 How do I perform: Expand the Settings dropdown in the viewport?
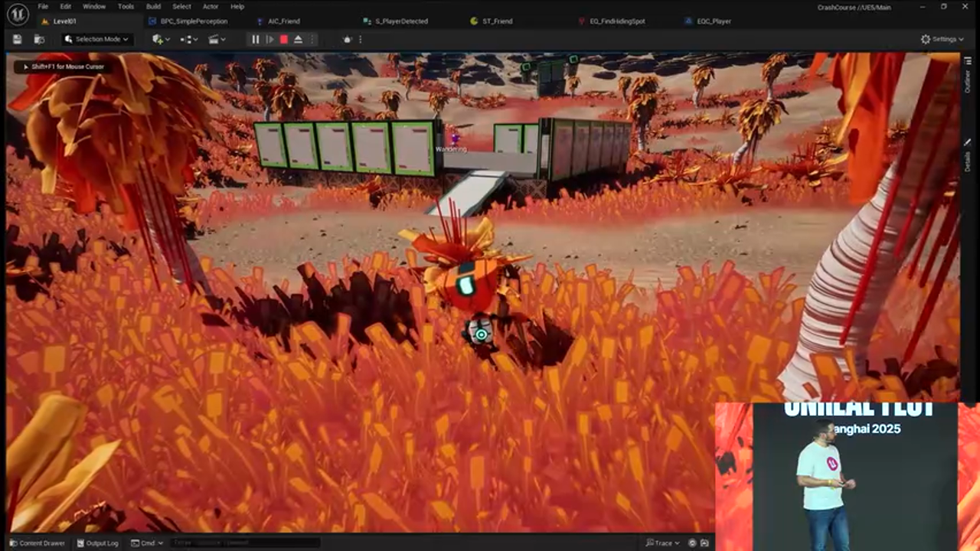[x=943, y=39]
